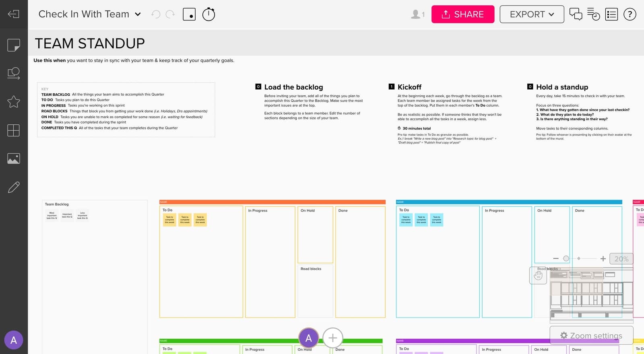This screenshot has height=354, width=644.
Task: Click the diamond marker on zoom slider
Action: (579, 259)
